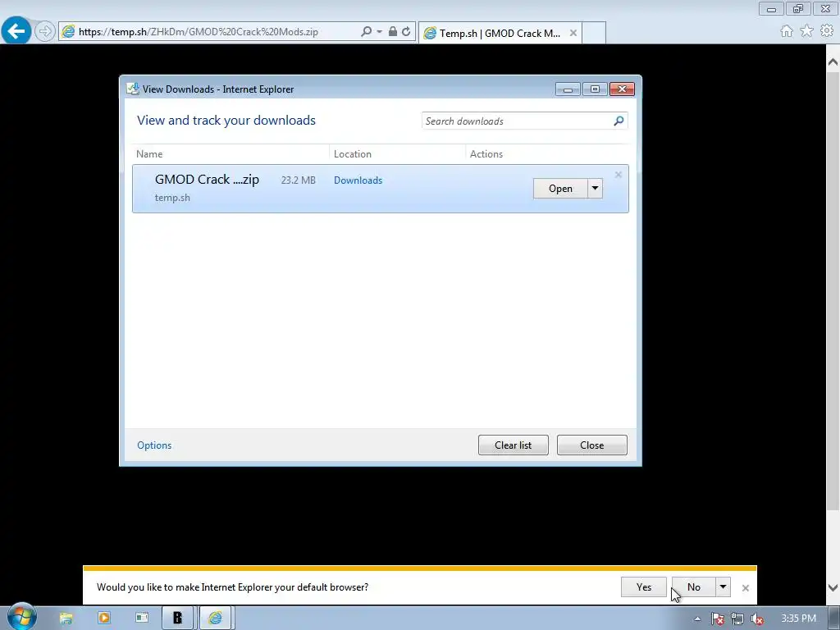Launch Windows Media Player from the taskbar
Screen dimensions: 840x630
[104, 618]
